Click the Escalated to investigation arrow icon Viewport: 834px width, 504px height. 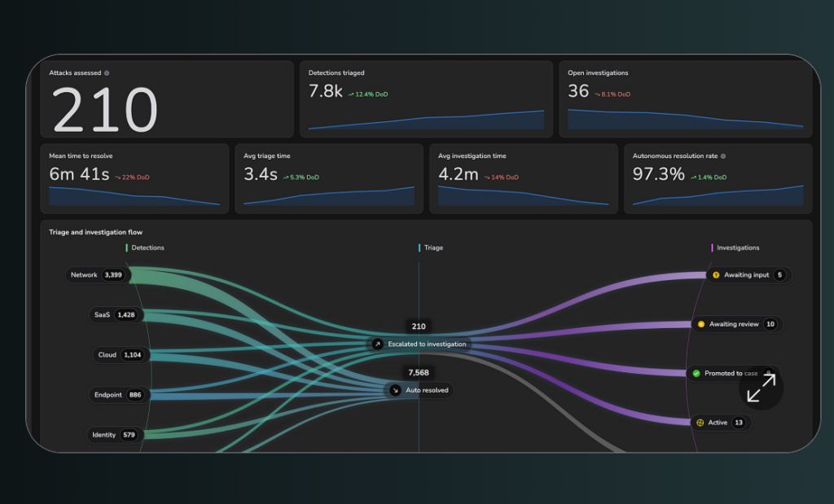[377, 344]
